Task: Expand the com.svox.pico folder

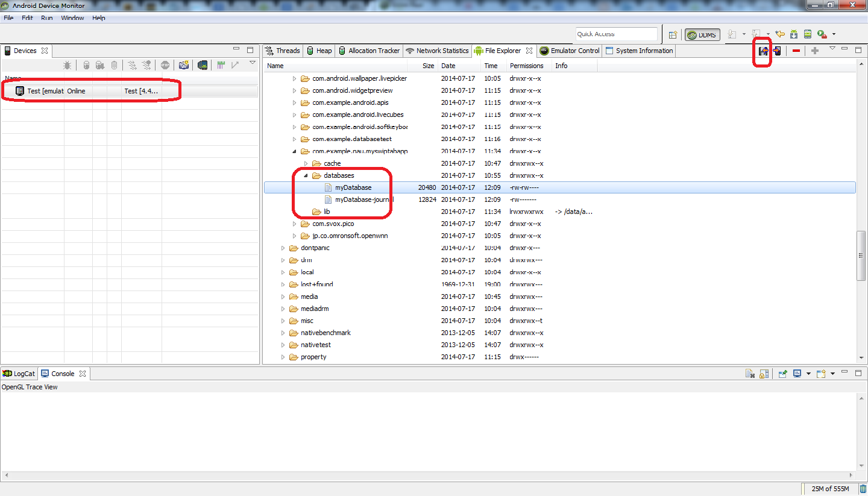Action: tap(295, 224)
